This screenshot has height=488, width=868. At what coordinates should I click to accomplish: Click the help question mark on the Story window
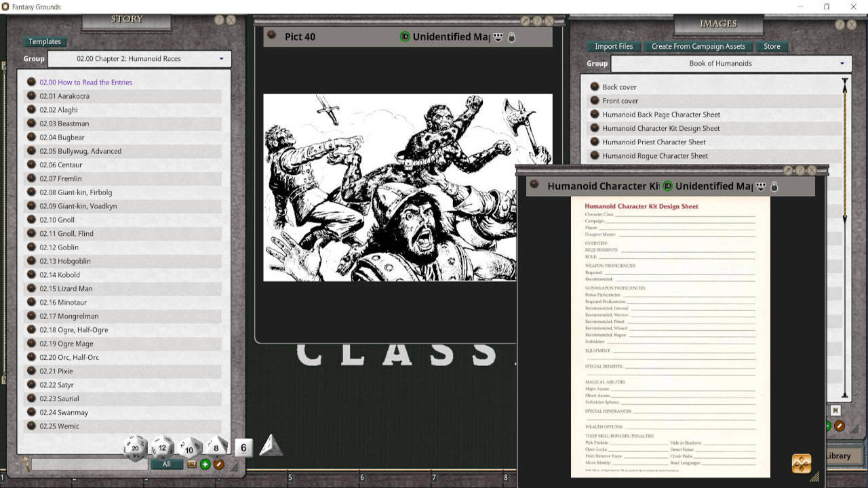218,20
